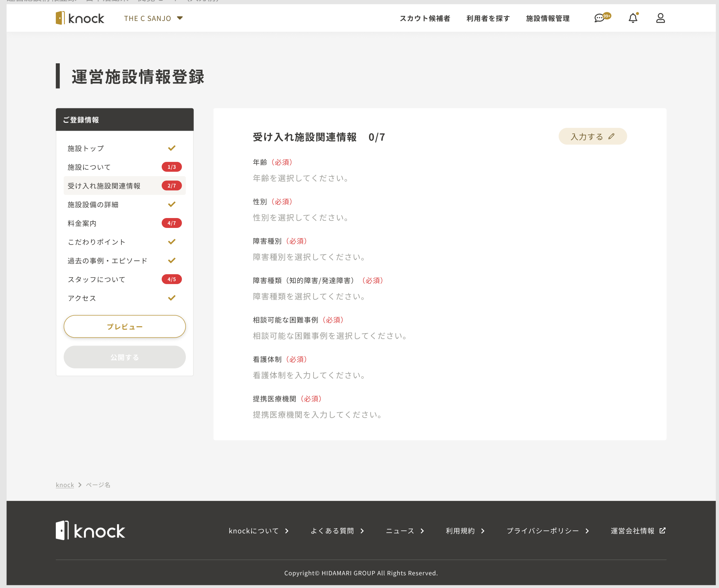Open the user account icon
Image resolution: width=719 pixels, height=588 pixels.
[660, 18]
